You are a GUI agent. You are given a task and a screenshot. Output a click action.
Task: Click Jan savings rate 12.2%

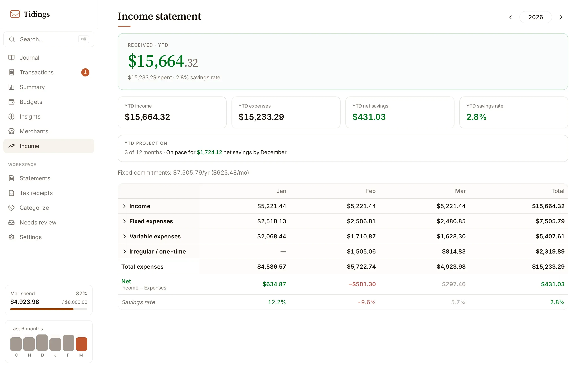pyautogui.click(x=277, y=302)
